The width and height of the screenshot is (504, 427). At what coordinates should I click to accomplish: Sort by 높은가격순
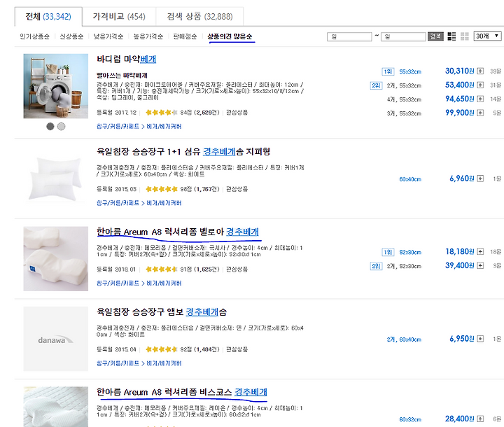coord(148,36)
